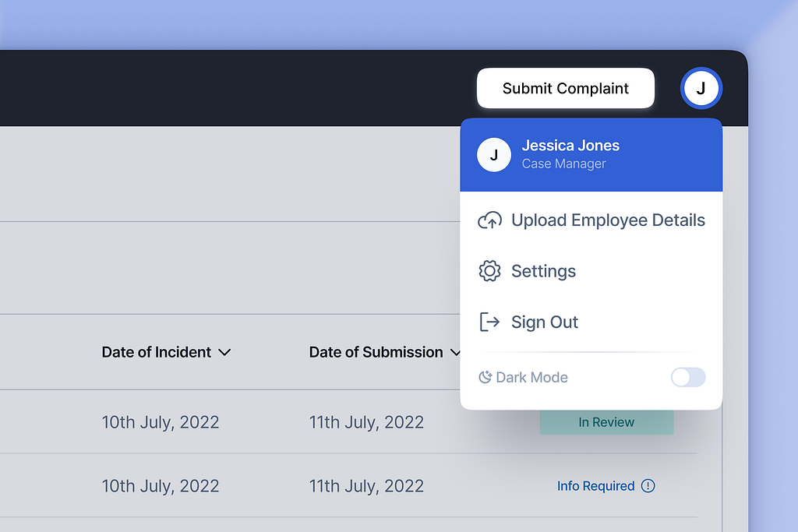Click the Date of Submission column header
The height and width of the screenshot is (532, 798).
coord(376,352)
